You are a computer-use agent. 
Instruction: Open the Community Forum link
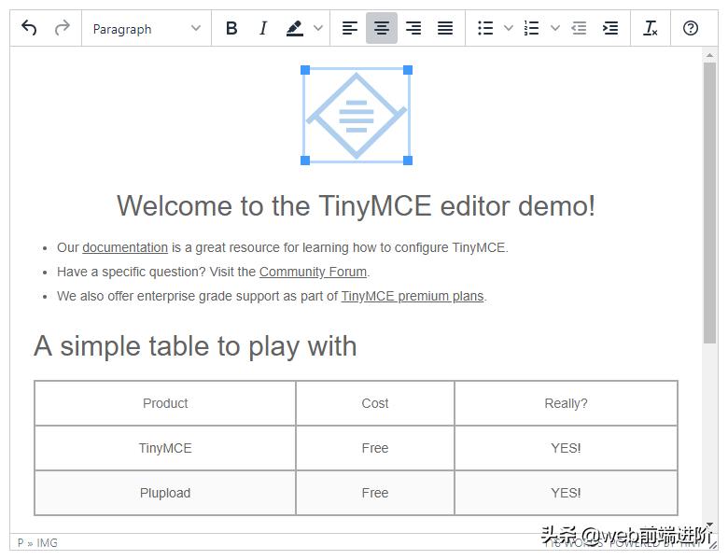coord(313,272)
